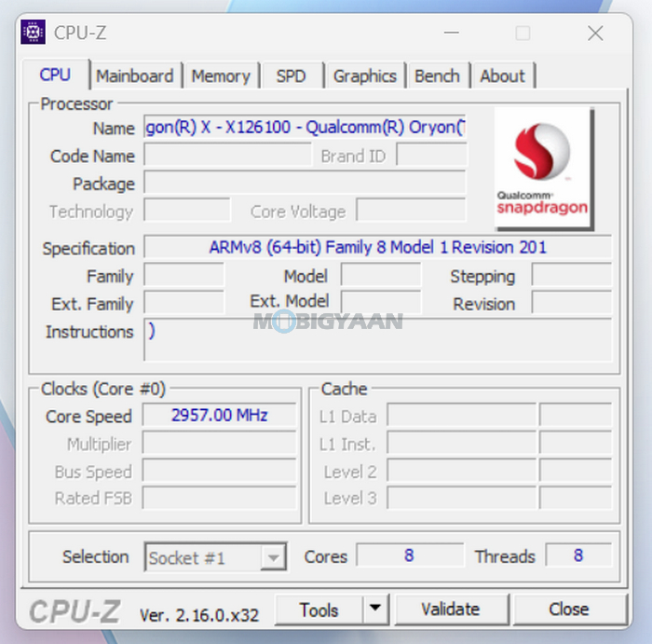
Task: Click the Model field
Action: pos(381,275)
